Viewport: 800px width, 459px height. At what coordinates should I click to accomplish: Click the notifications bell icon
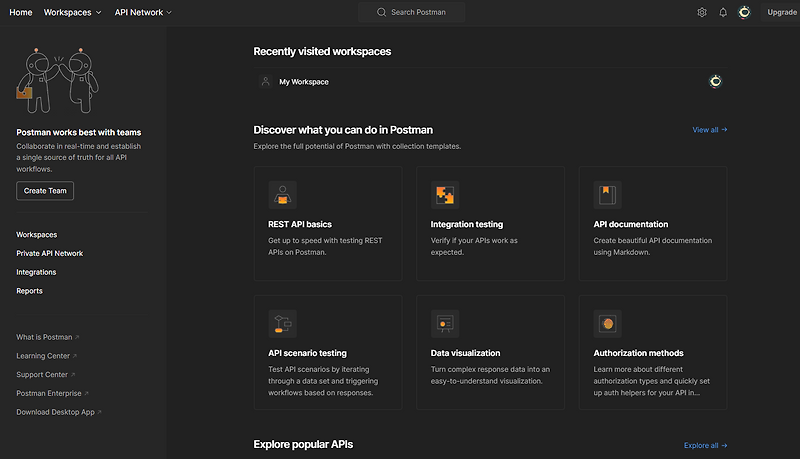point(723,12)
